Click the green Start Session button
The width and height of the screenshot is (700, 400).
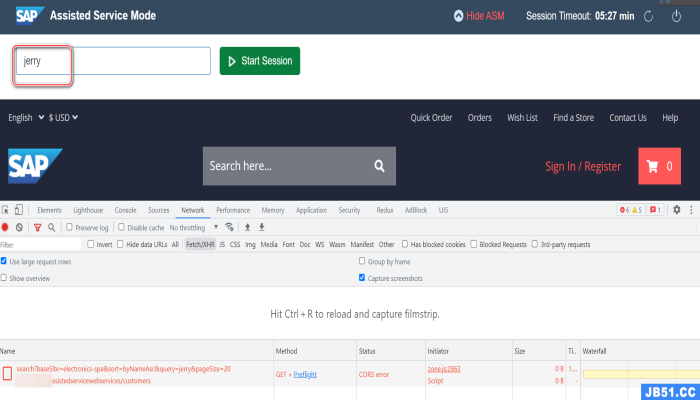point(260,61)
